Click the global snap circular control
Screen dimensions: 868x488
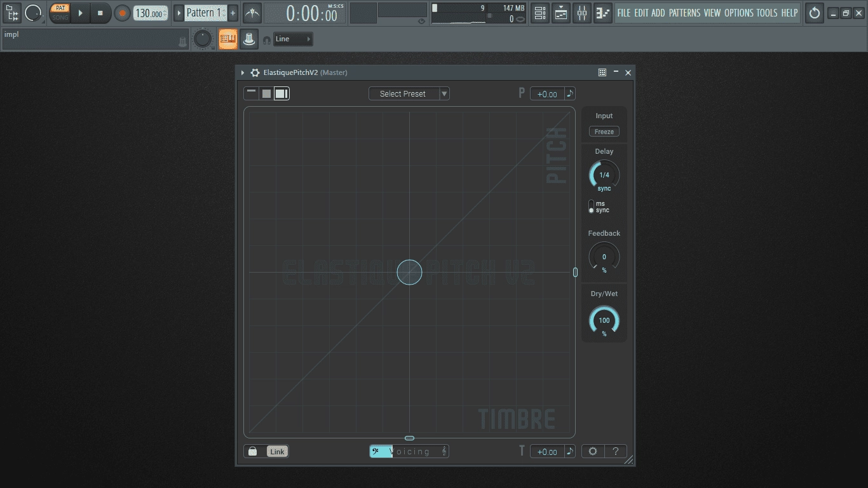click(33, 13)
